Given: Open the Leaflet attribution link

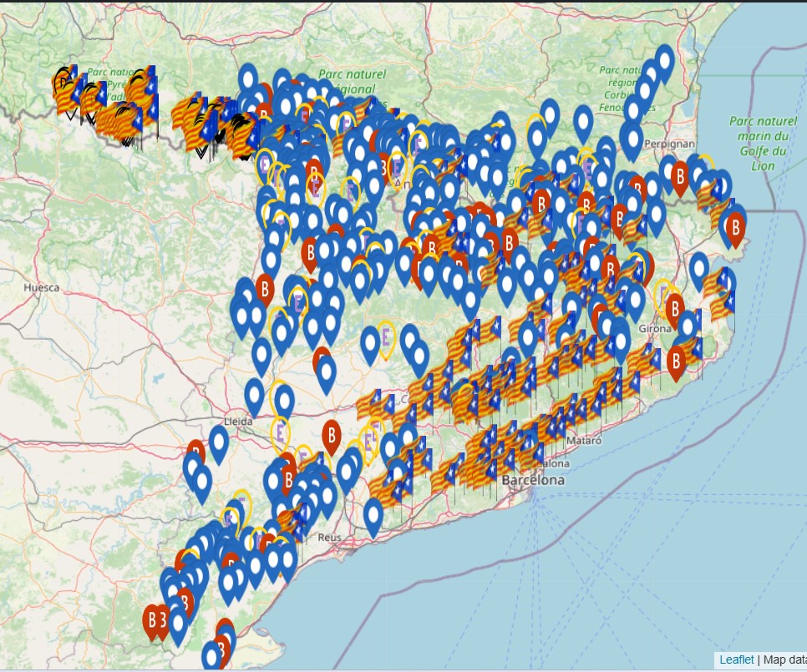Looking at the screenshot, I should [x=737, y=659].
